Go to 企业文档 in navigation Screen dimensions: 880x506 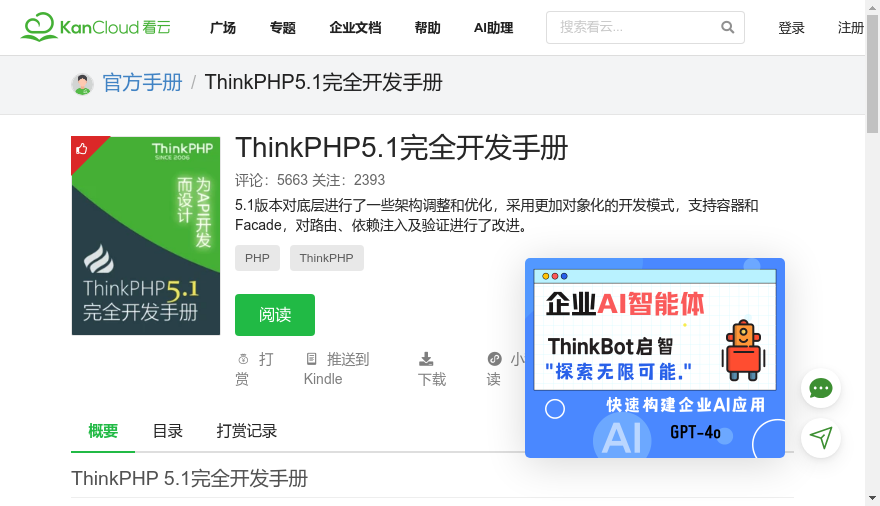pos(355,28)
